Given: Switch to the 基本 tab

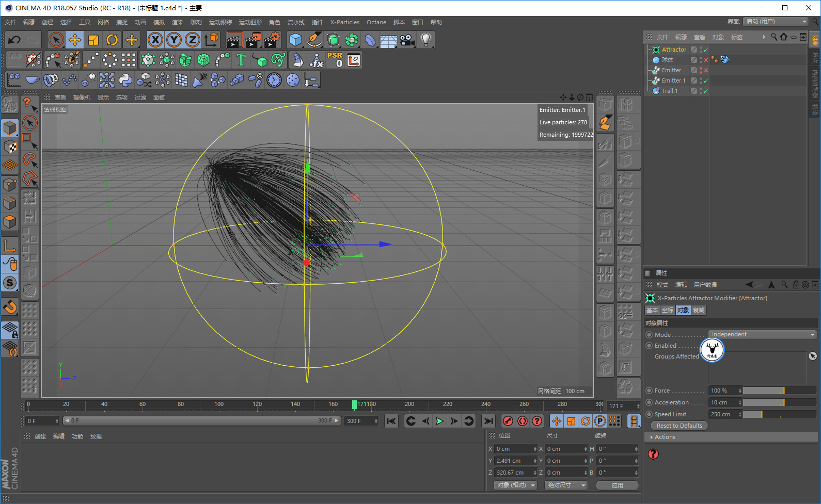Looking at the screenshot, I should (652, 310).
